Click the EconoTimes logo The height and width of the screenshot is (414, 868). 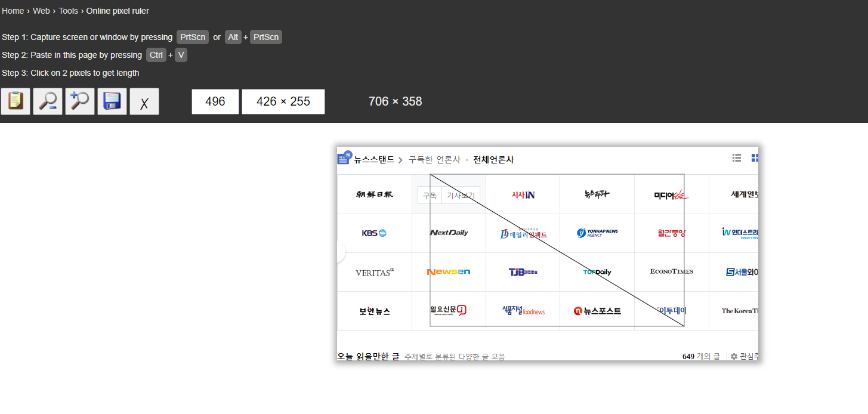[x=672, y=271]
